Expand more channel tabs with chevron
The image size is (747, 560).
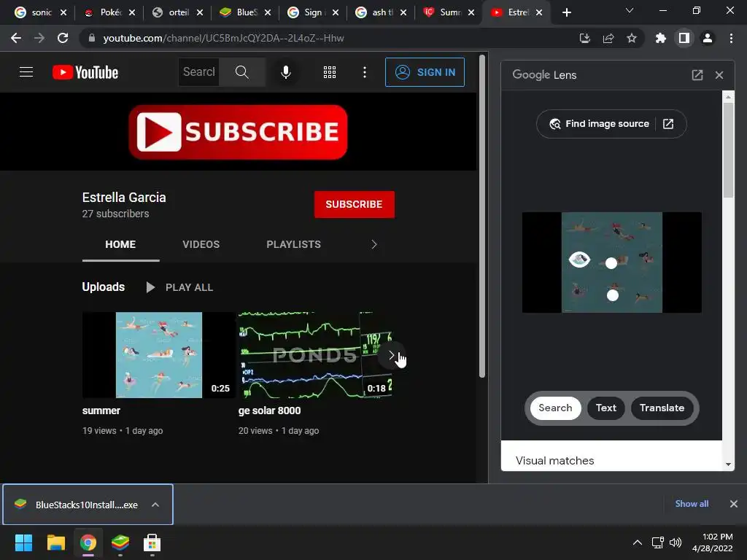point(374,244)
